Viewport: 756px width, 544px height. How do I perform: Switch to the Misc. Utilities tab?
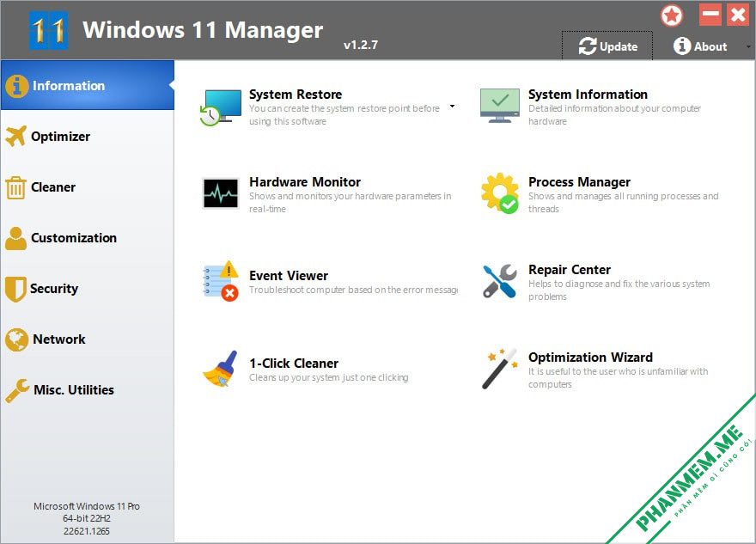pos(88,389)
